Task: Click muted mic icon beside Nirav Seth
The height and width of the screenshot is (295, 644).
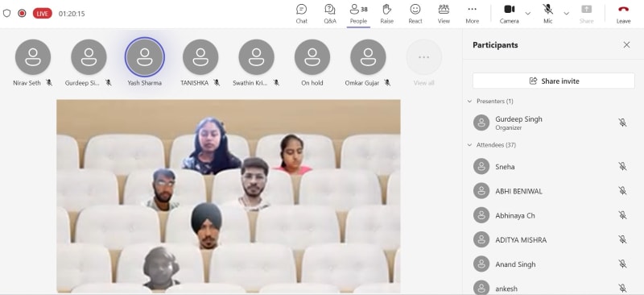Action: (x=49, y=83)
